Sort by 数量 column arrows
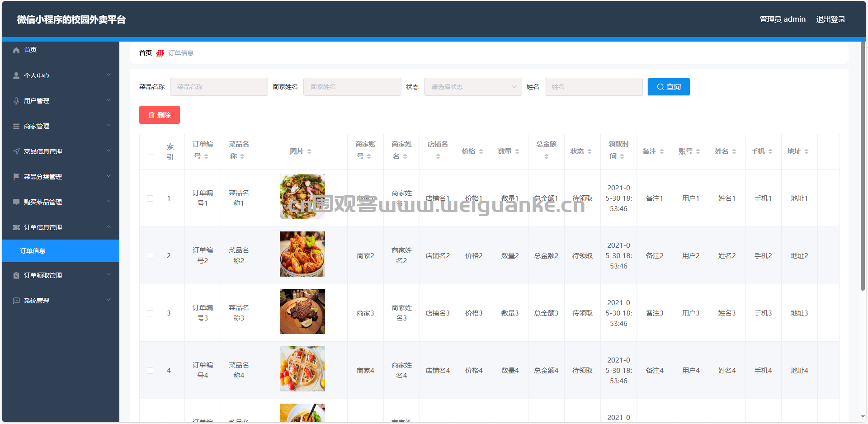 (x=517, y=151)
